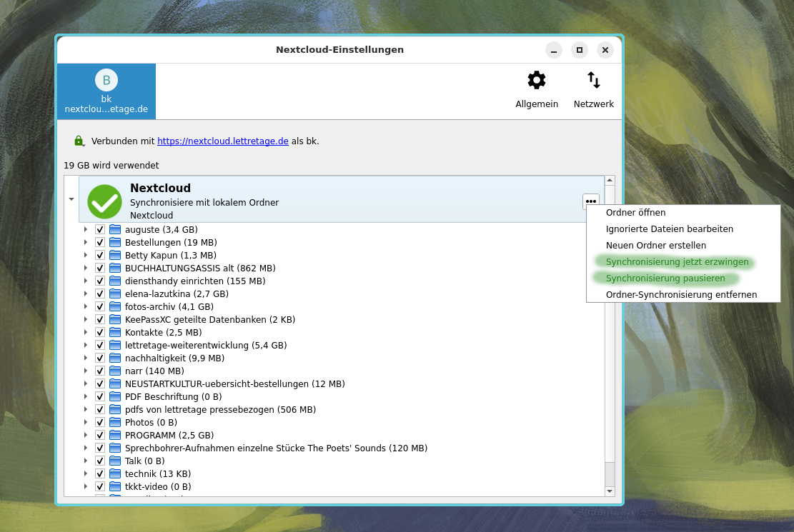Open the three-dot folder options button
The width and height of the screenshot is (794, 532).
pos(590,201)
